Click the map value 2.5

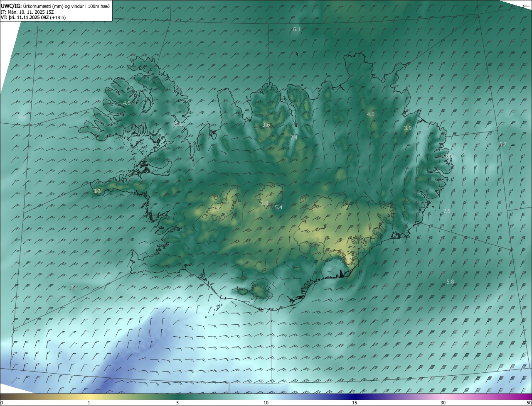[216, 209]
